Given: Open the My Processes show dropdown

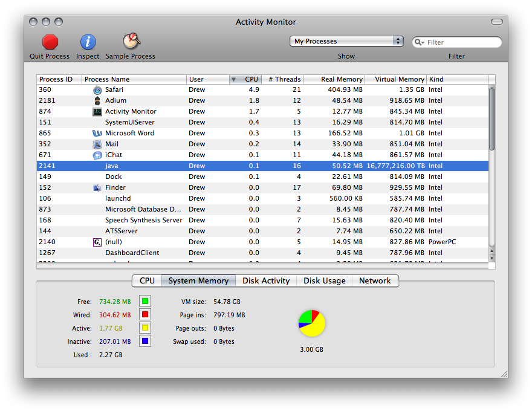Looking at the screenshot, I should [346, 41].
